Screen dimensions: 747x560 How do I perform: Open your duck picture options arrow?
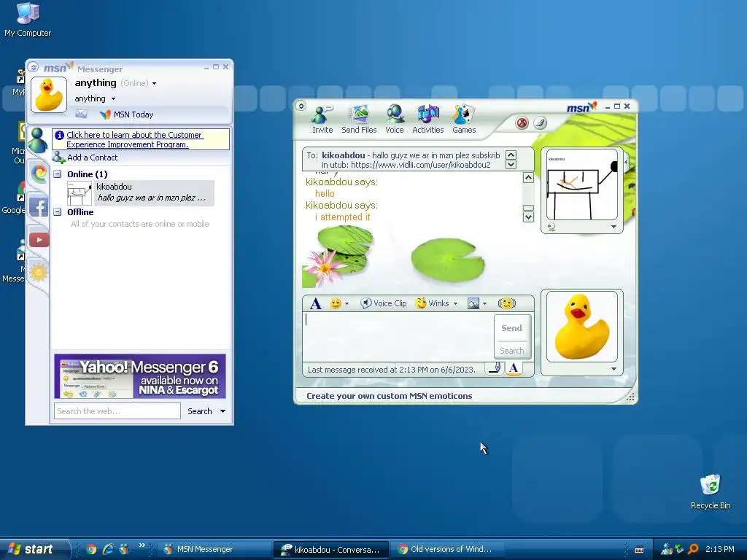[x=614, y=368]
